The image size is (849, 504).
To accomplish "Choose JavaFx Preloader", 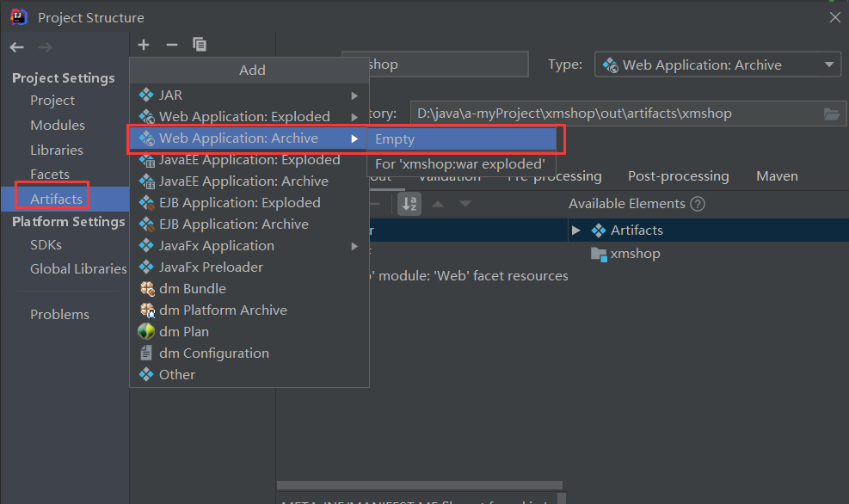I will coord(249,267).
